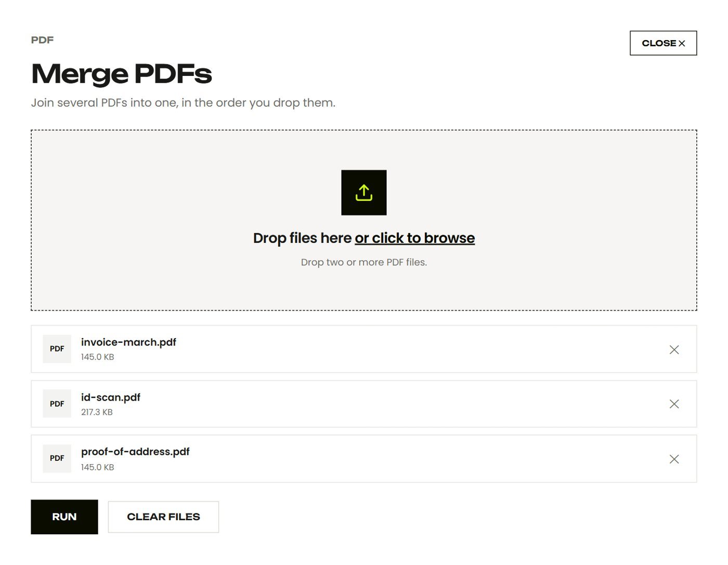The width and height of the screenshot is (728, 565).
Task: Select the id-scan.pdf file name
Action: pyautogui.click(x=111, y=397)
